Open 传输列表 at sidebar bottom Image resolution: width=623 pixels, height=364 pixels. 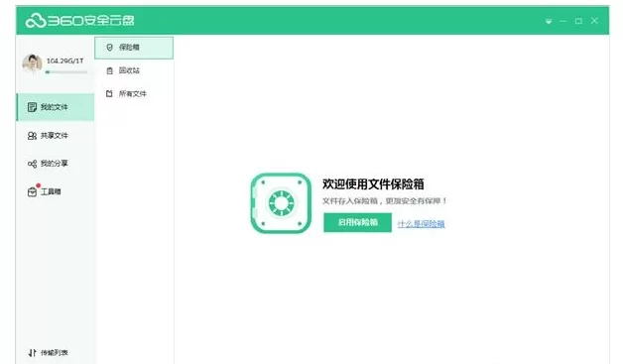[x=56, y=352]
